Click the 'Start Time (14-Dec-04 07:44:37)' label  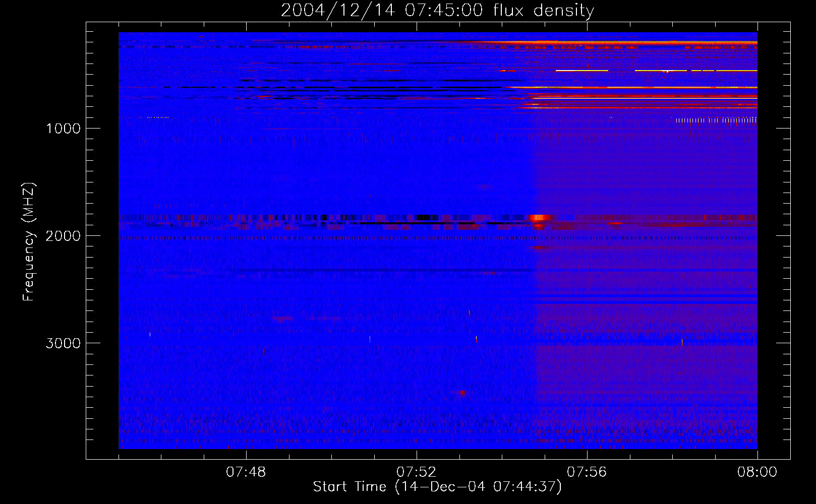pyautogui.click(x=437, y=487)
